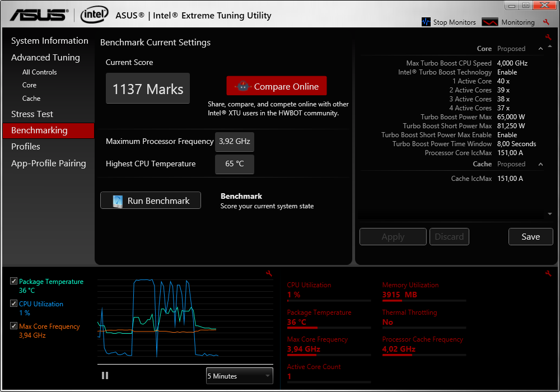Go to Stress Test page
The height and width of the screenshot is (392, 560).
tap(32, 114)
